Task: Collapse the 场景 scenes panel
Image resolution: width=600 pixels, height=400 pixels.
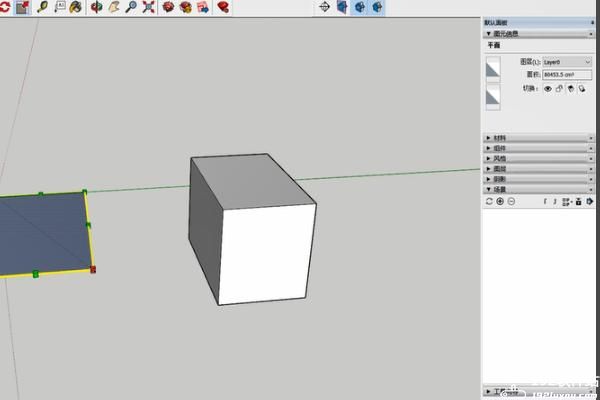Action: [x=489, y=189]
